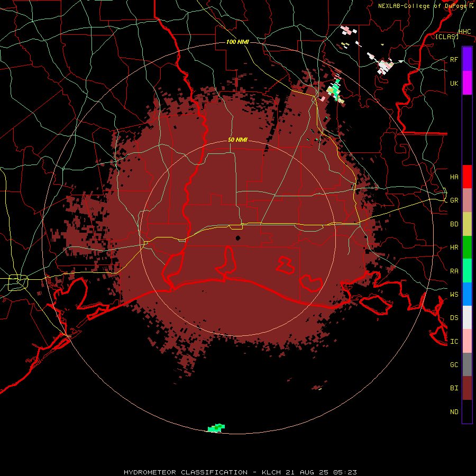Screen dimensions: 476x476
Task: Click the 'DS' legend label
Action: pos(454,317)
